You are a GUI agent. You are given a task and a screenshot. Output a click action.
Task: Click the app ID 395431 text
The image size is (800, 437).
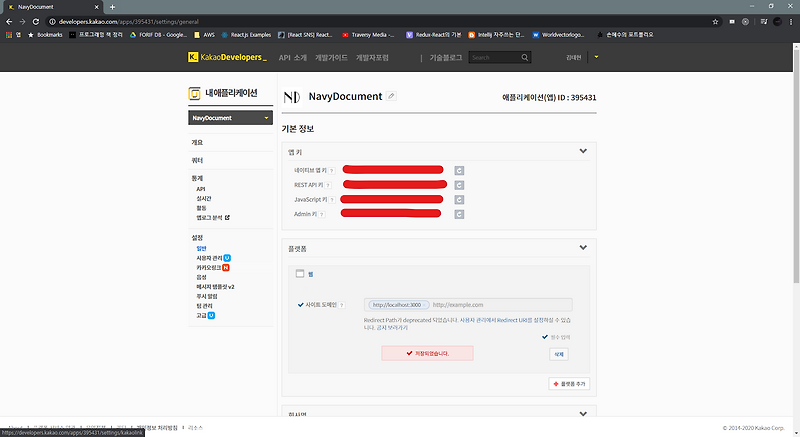point(549,97)
